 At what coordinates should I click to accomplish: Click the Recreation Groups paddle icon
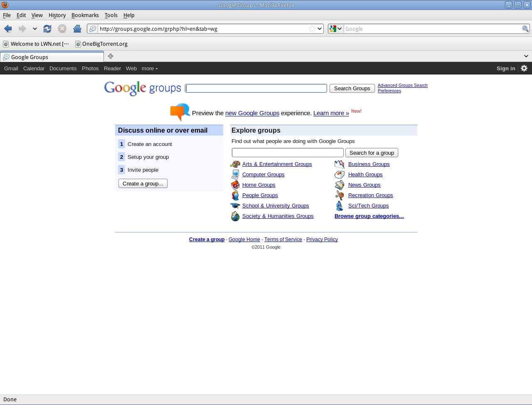point(340,195)
